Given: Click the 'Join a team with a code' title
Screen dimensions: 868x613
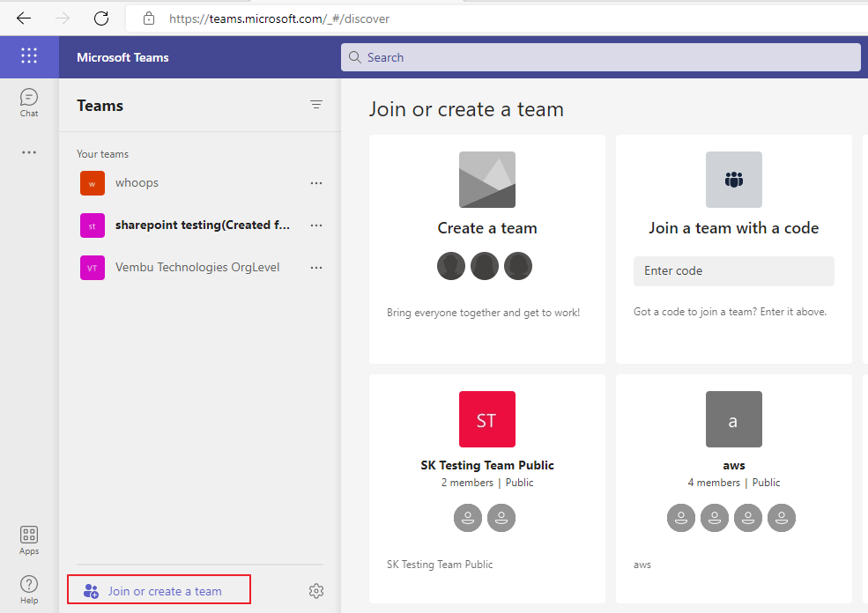Looking at the screenshot, I should pyautogui.click(x=734, y=228).
